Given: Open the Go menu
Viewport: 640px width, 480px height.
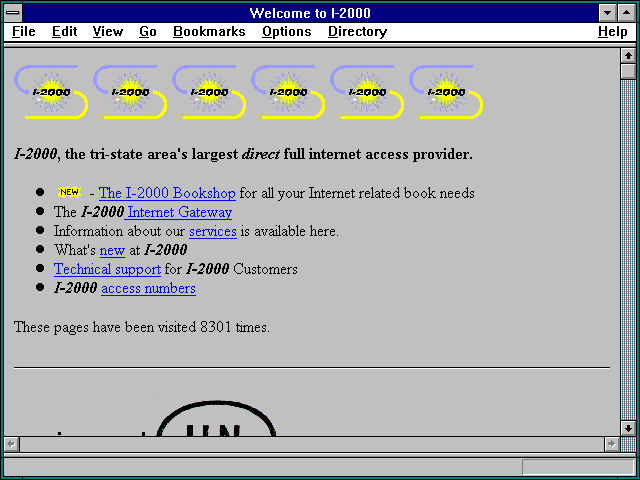Looking at the screenshot, I should (148, 31).
